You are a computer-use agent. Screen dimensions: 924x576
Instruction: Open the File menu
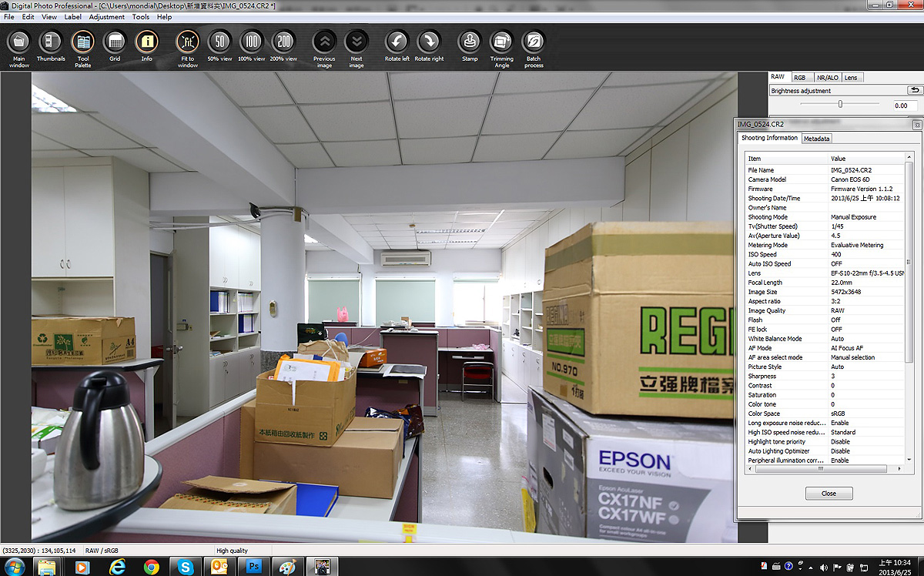click(x=8, y=16)
